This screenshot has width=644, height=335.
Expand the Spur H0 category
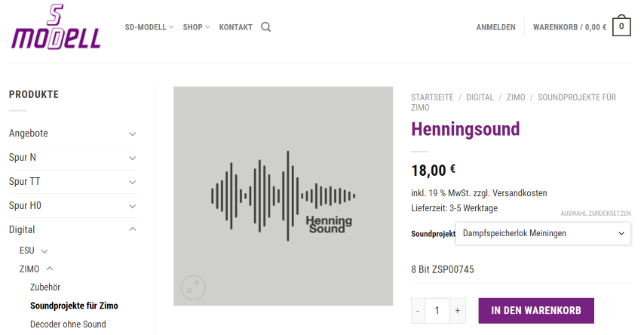(133, 206)
